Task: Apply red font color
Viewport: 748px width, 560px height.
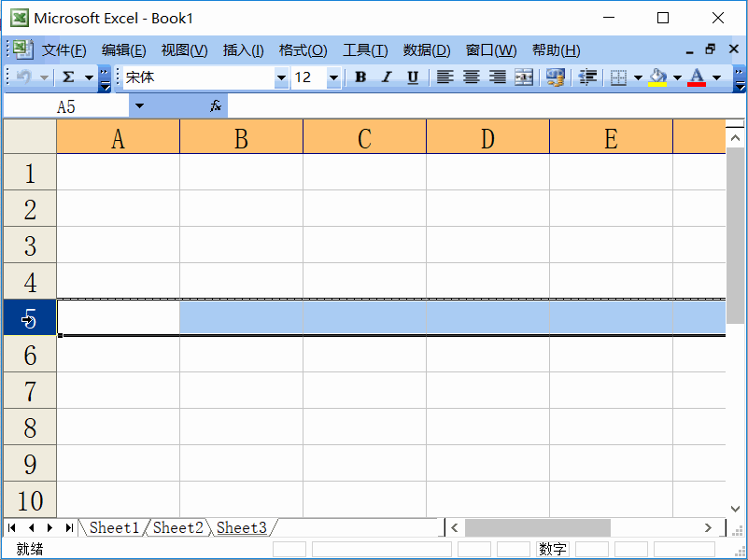Action: tap(697, 77)
